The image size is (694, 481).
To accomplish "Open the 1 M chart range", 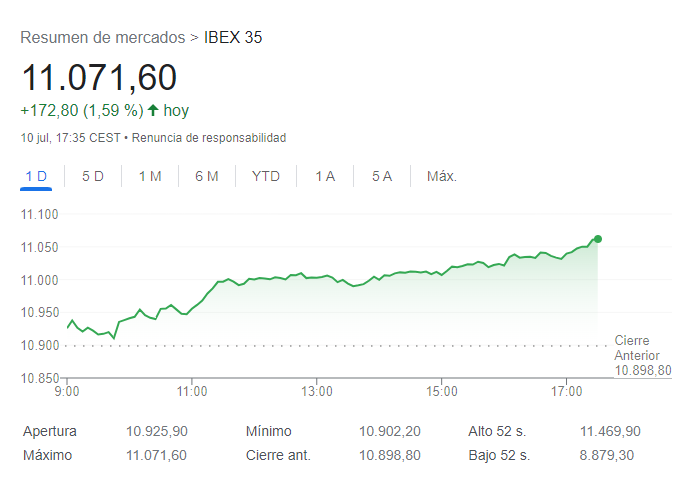I will 150,177.
